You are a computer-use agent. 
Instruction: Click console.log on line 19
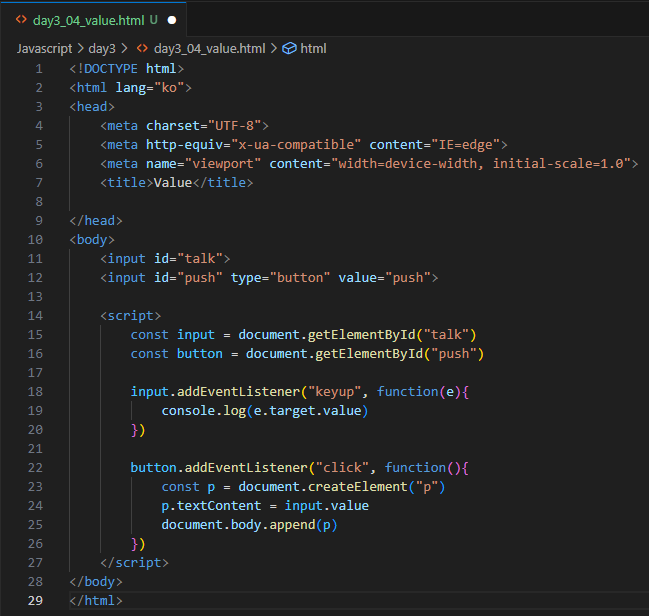click(x=204, y=411)
